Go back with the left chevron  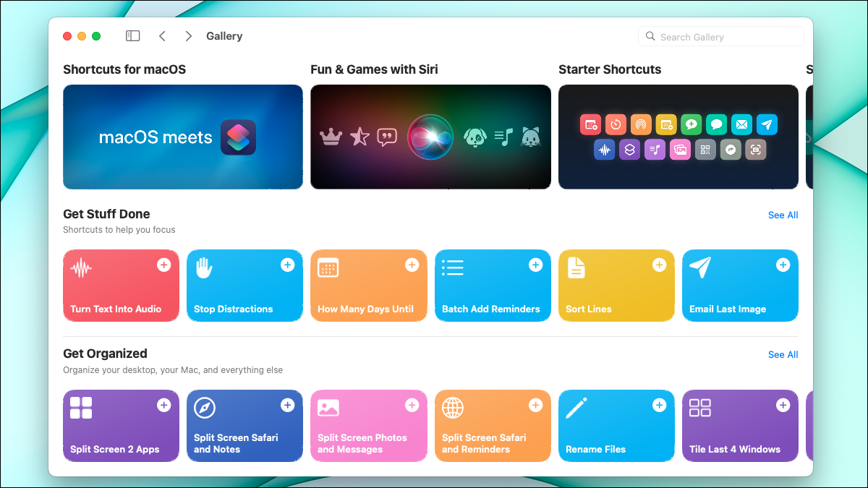coord(162,36)
